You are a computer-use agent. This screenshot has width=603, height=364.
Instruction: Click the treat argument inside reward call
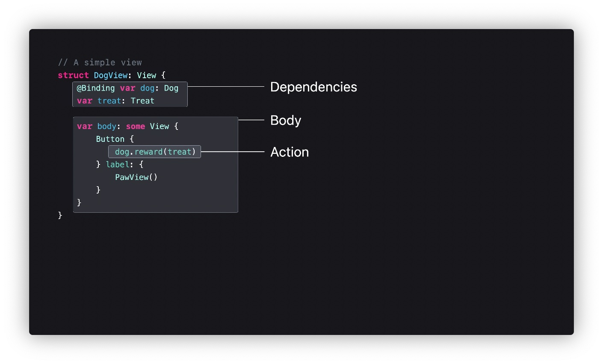click(x=179, y=152)
